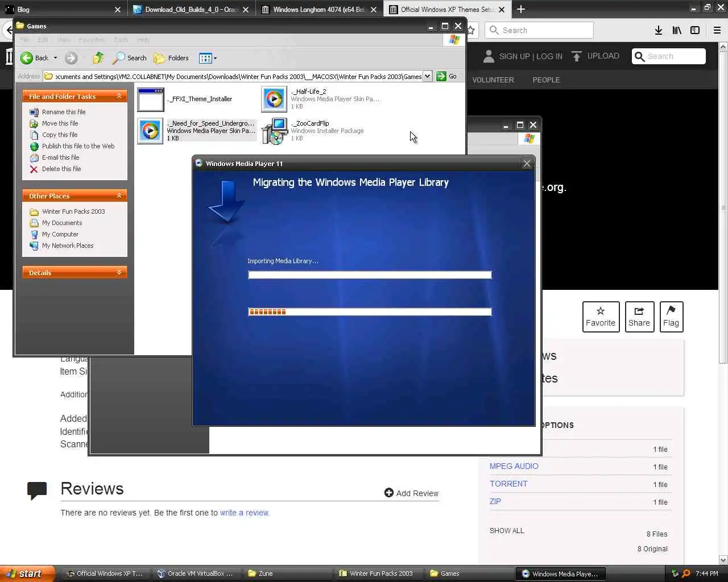Open the Back button history dropdown arrow
Viewport: 728px width, 582px height.
(55, 58)
